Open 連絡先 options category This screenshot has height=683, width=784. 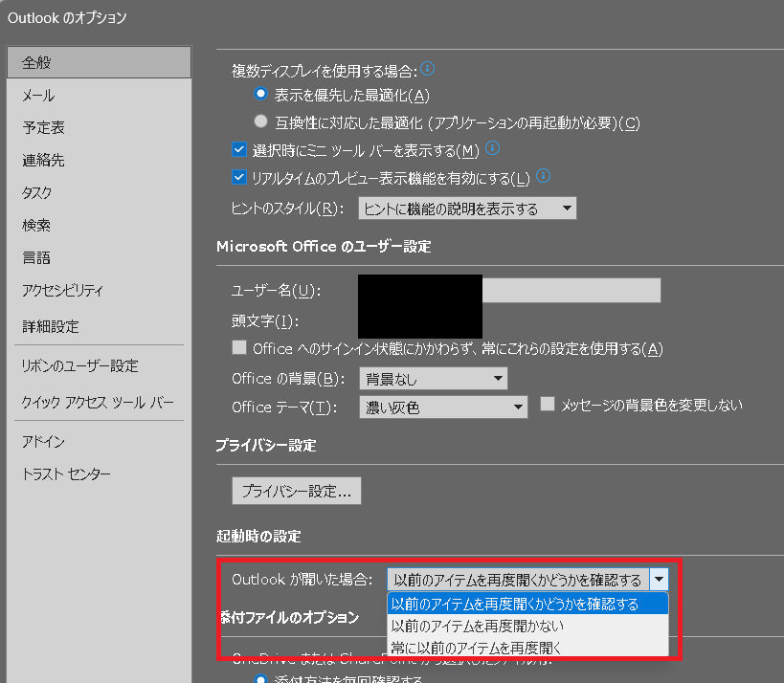pyautogui.click(x=99, y=160)
